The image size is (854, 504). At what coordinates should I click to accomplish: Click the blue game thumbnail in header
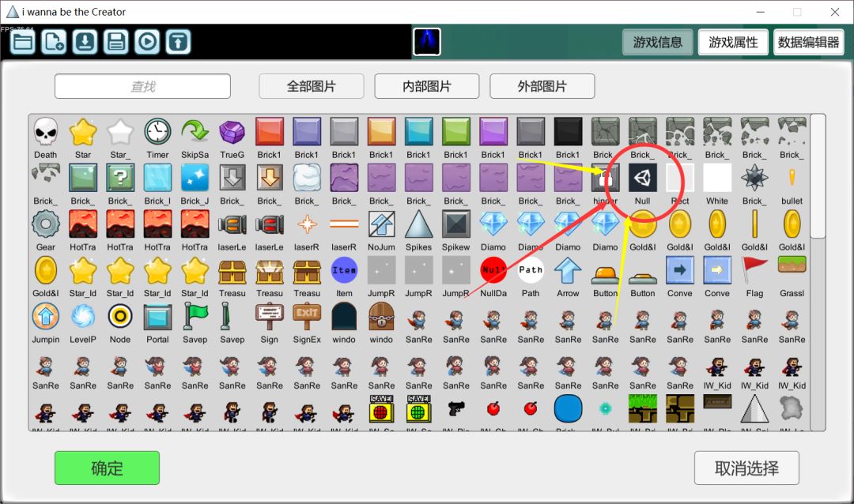[427, 42]
